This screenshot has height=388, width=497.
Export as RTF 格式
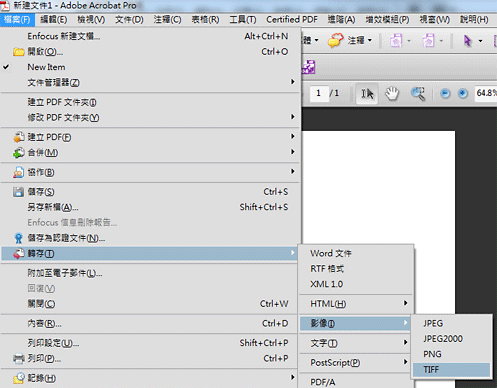tap(356, 269)
